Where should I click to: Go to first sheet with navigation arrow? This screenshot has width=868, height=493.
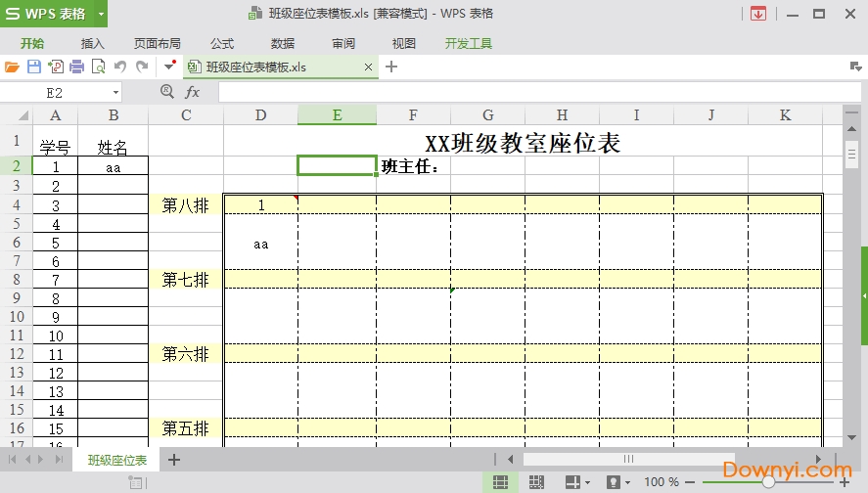[x=12, y=459]
